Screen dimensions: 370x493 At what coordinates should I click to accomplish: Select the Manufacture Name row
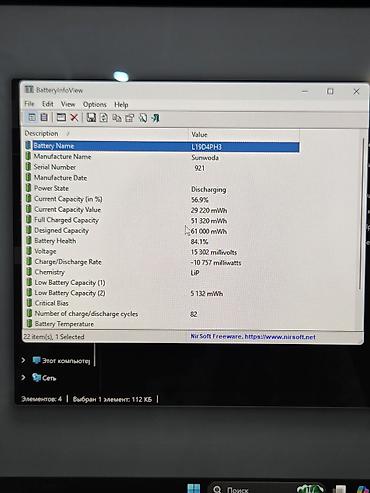[x=162, y=157]
